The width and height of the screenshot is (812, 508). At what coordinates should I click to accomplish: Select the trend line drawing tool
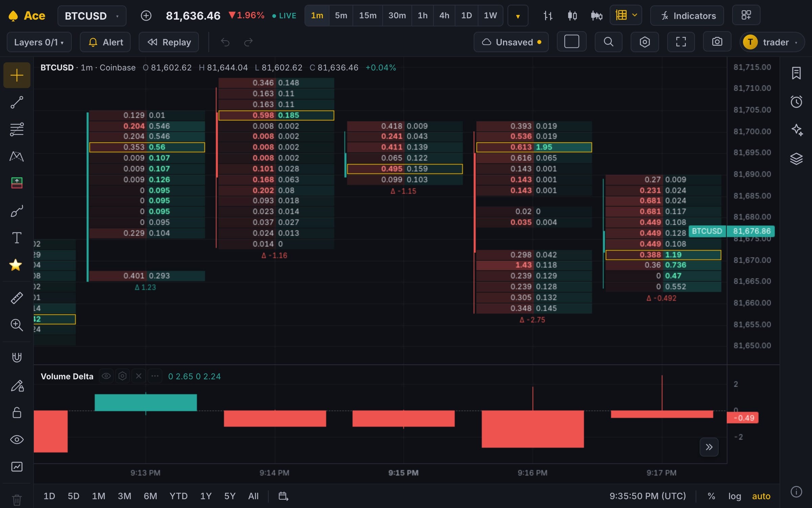pos(17,102)
